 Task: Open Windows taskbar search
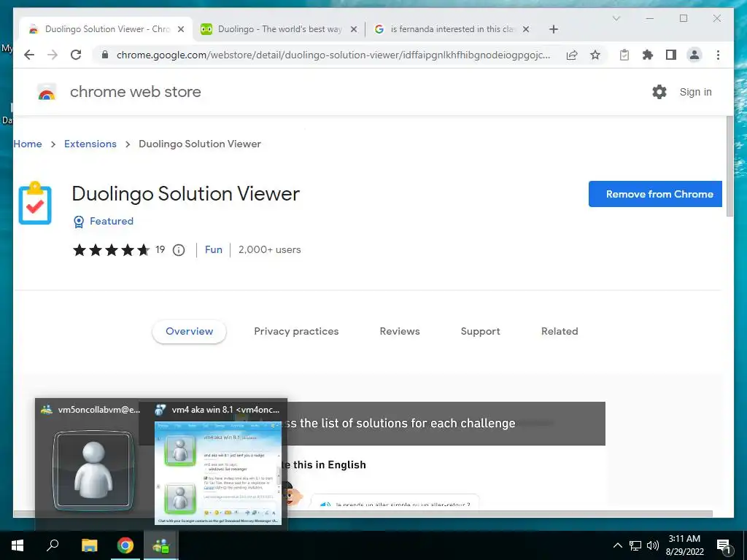(x=53, y=545)
